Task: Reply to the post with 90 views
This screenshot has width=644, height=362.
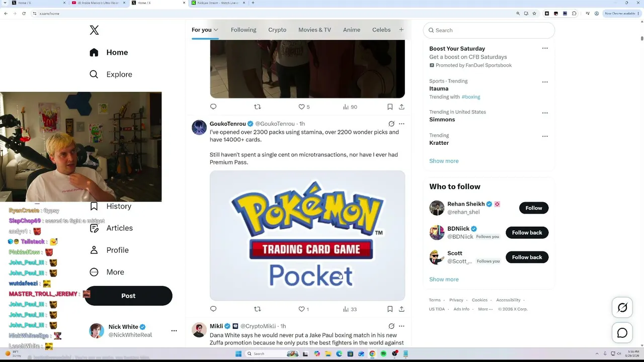Action: point(213,107)
